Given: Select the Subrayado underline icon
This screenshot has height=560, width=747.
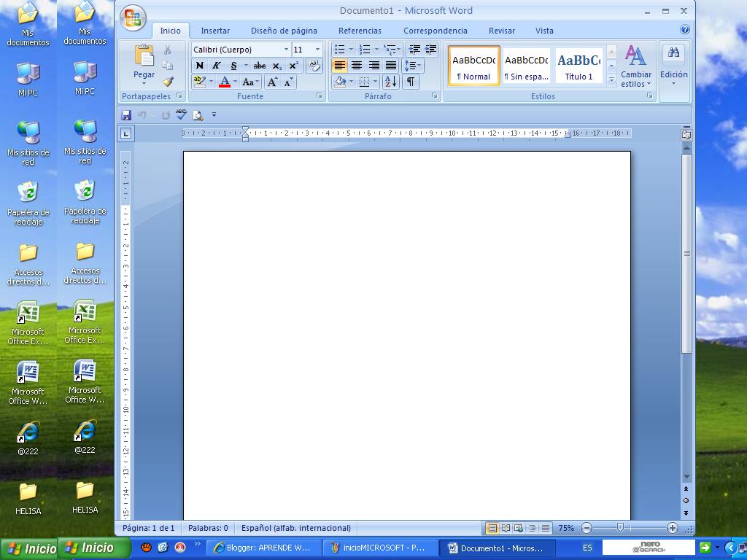Looking at the screenshot, I should click(232, 65).
